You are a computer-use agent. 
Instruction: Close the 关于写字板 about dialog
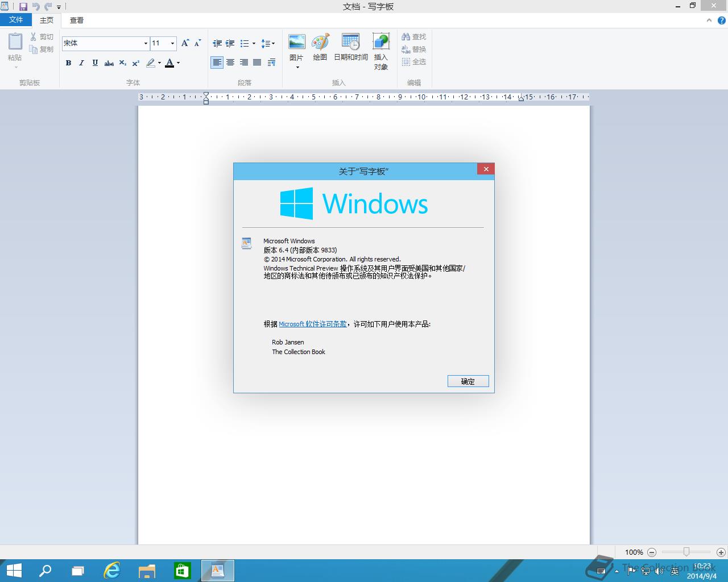(x=486, y=169)
